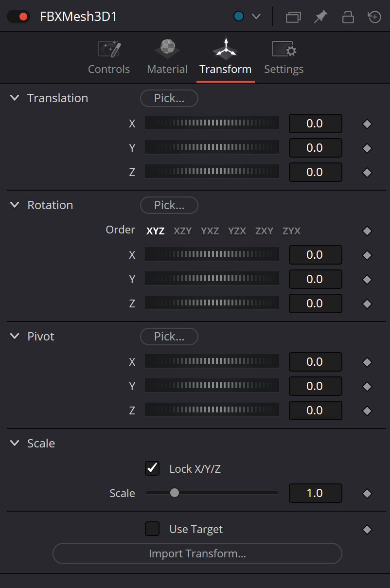Toggle the FBXMesh3D1 node enable switch
390x588 pixels.
18,17
